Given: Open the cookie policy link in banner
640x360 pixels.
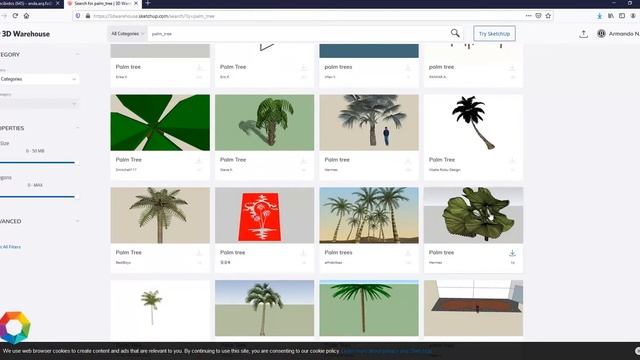Looking at the screenshot, I should [x=386, y=351].
